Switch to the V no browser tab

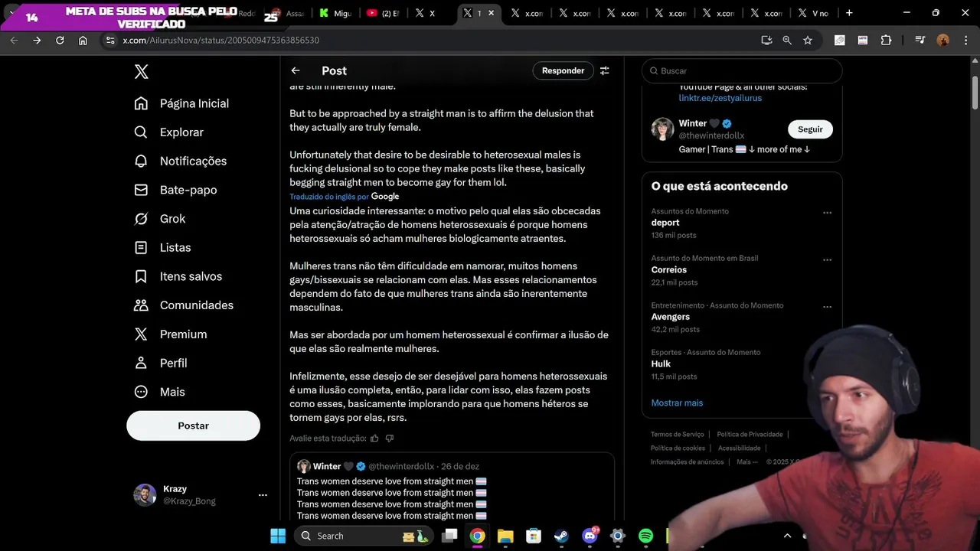coord(813,13)
